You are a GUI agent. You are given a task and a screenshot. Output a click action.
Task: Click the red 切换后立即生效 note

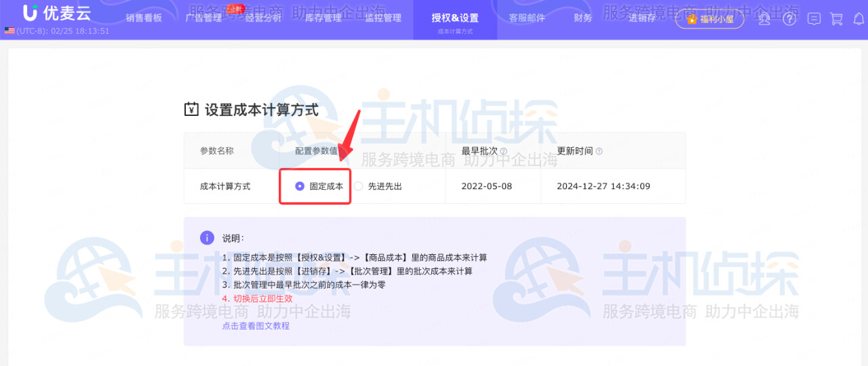(x=257, y=298)
